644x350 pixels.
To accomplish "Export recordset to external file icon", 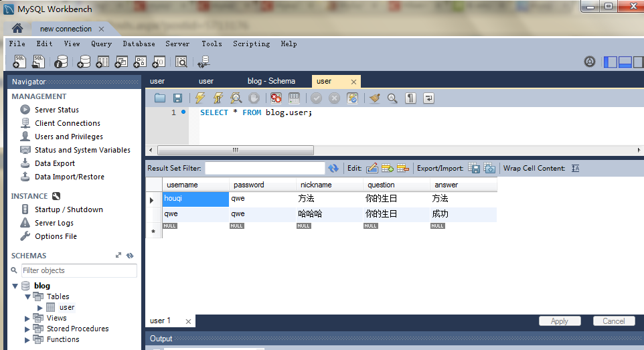I will (474, 168).
